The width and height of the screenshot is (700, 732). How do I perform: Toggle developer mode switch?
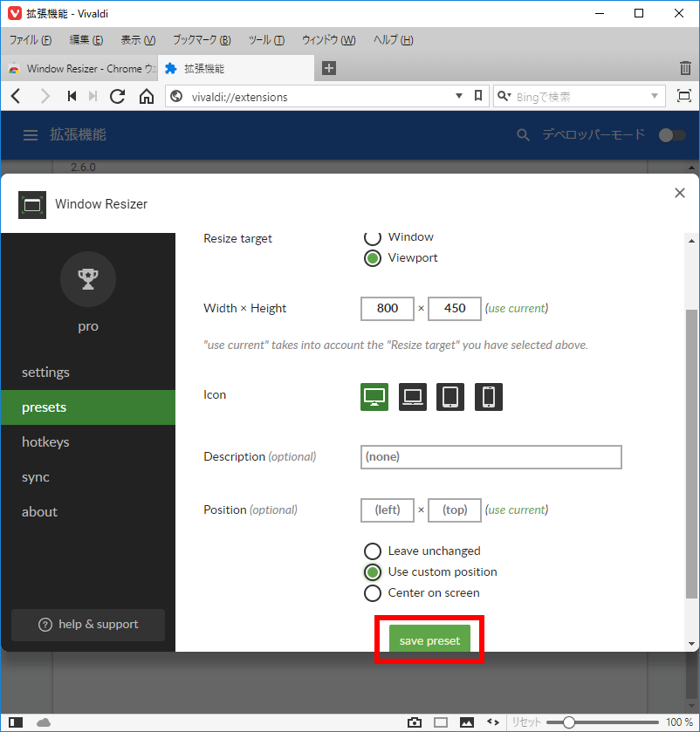tap(672, 135)
